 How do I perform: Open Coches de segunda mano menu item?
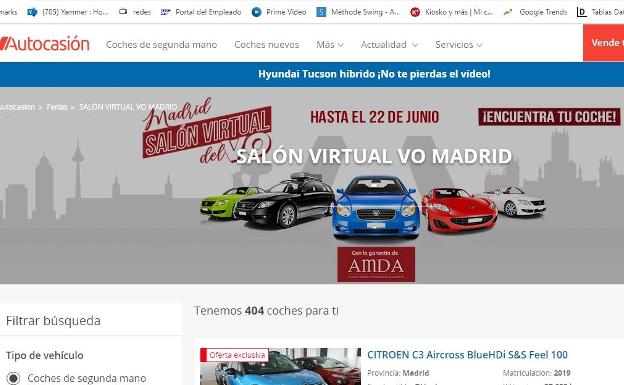click(162, 45)
